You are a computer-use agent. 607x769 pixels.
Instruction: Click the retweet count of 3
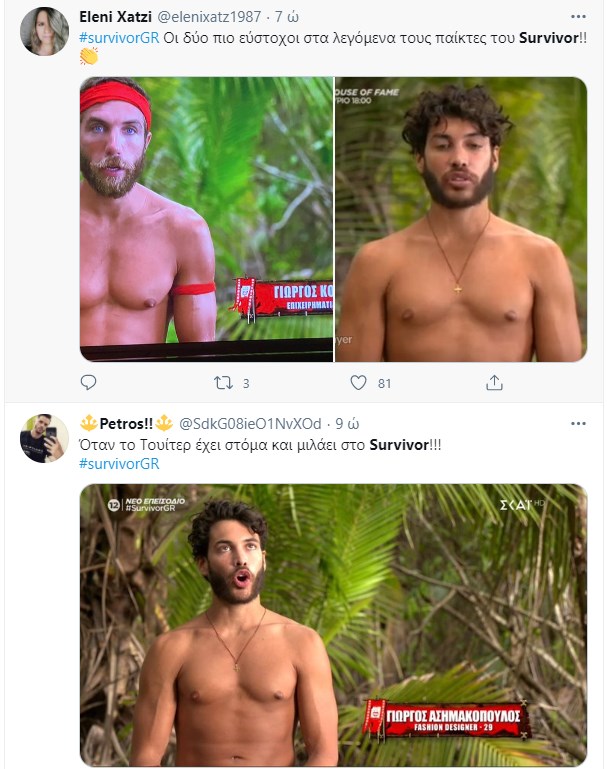246,383
